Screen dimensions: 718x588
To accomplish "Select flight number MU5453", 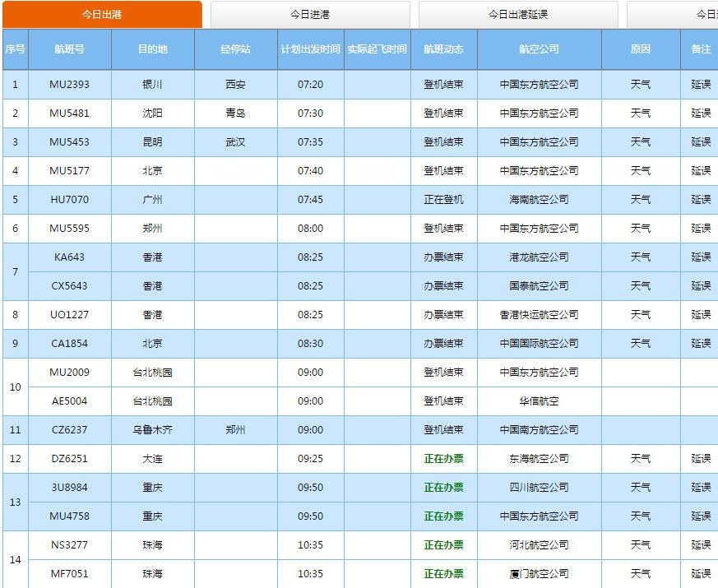I will point(70,142).
